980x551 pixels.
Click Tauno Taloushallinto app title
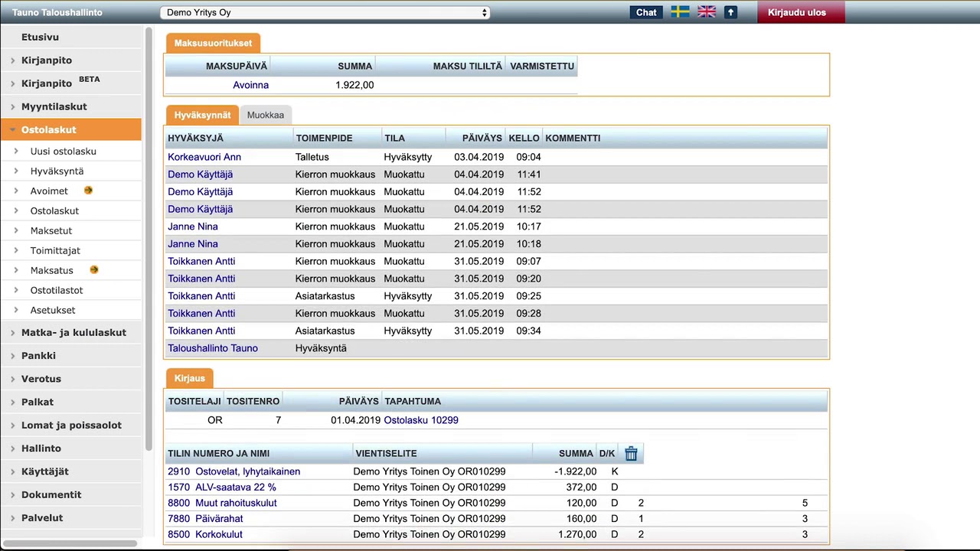57,12
